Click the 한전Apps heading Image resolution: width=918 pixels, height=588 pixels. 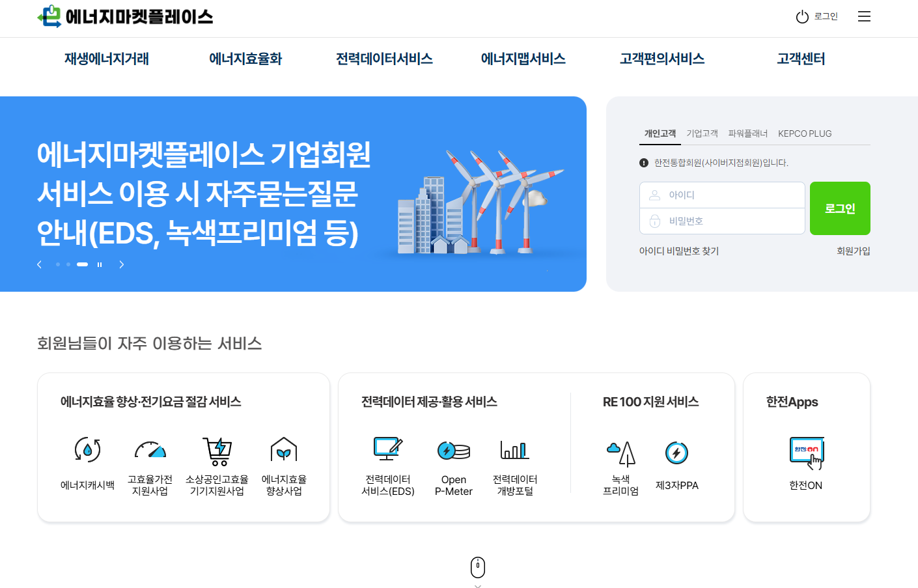(x=792, y=402)
